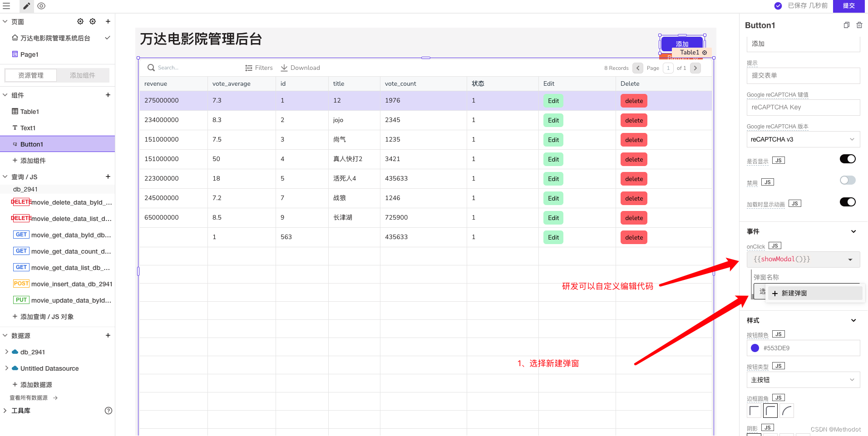This screenshot has height=436, width=868.
Task: Open the #553DE9 button color swatch
Action: point(755,348)
